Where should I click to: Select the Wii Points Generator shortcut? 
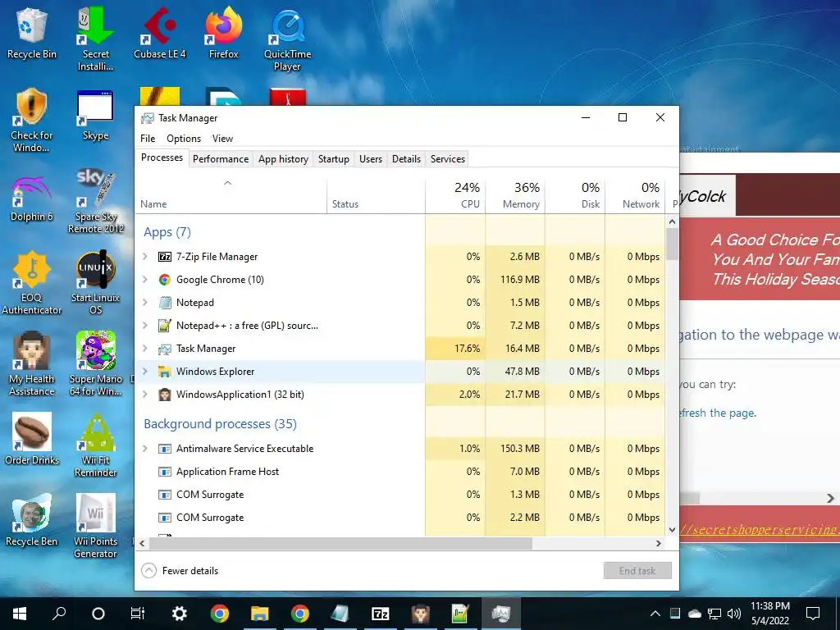click(95, 526)
